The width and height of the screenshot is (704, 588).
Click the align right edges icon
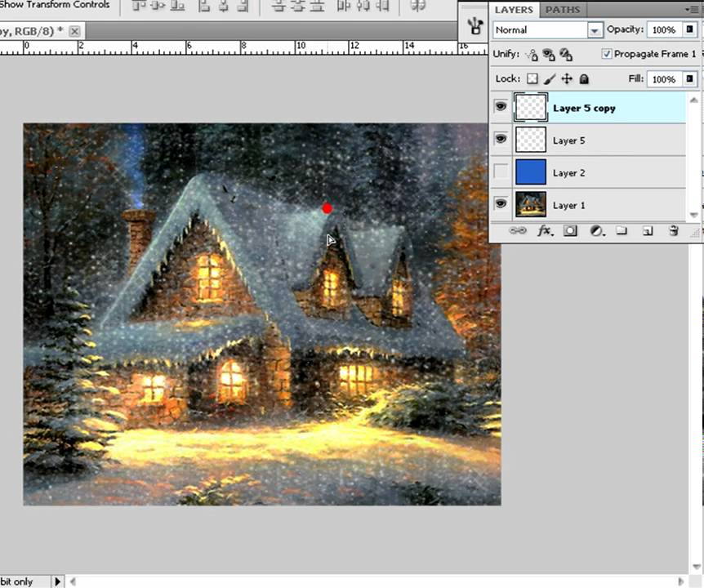pos(243,6)
